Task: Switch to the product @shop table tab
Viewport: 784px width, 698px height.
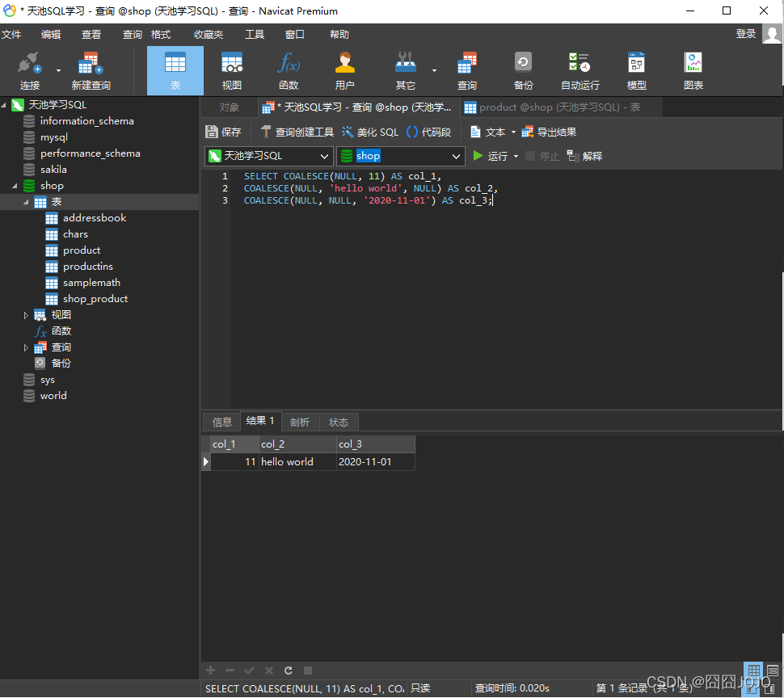Action: click(x=561, y=107)
